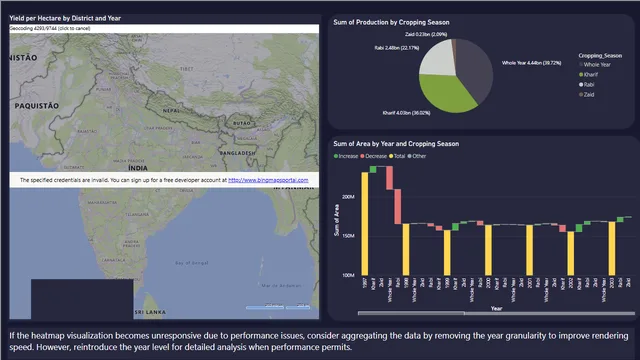Image resolution: width=640 pixels, height=360 pixels.
Task: Cancel geocoding via the progress message
Action: point(50,29)
